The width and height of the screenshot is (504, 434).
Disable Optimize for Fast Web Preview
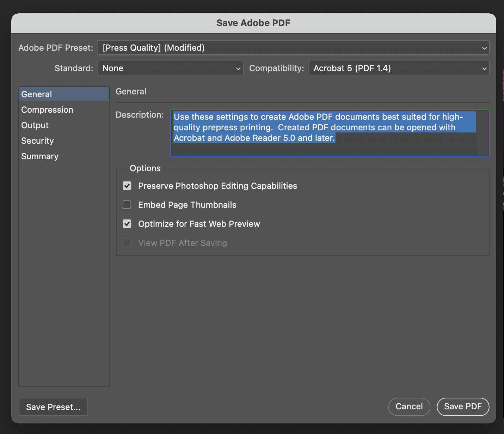tap(127, 224)
